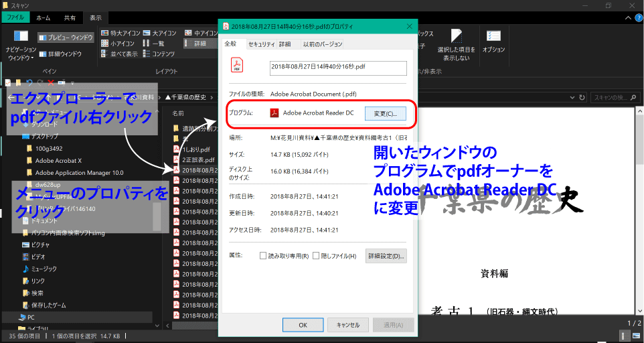The image size is (644, 343).
Task: Open address bar history dropdown arrow
Action: point(572,98)
